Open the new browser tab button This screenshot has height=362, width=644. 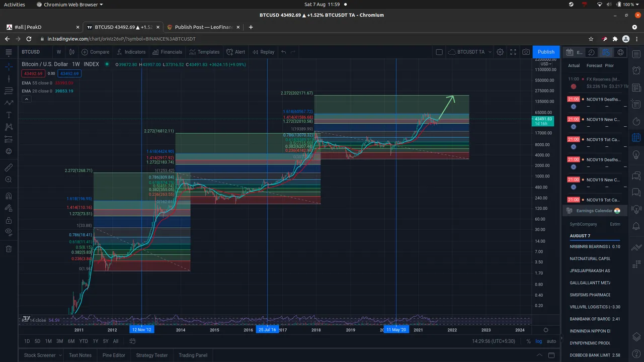point(251,27)
